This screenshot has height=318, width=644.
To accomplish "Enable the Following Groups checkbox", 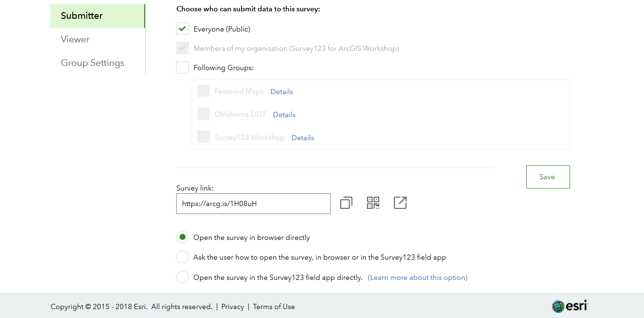I will pyautogui.click(x=182, y=67).
